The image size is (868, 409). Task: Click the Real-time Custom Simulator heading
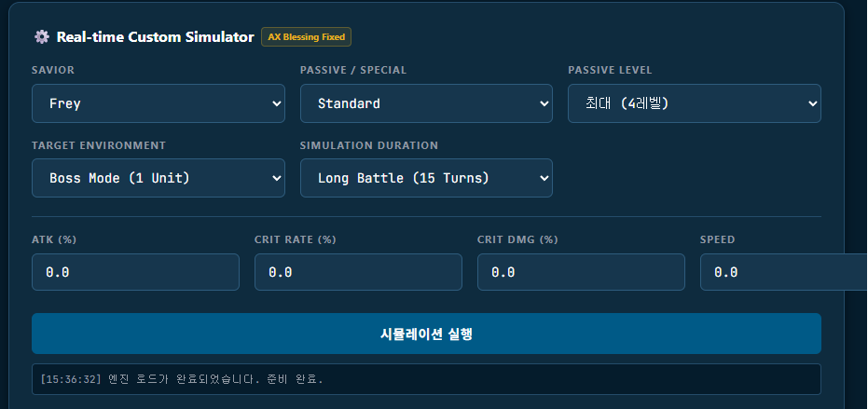coord(155,37)
